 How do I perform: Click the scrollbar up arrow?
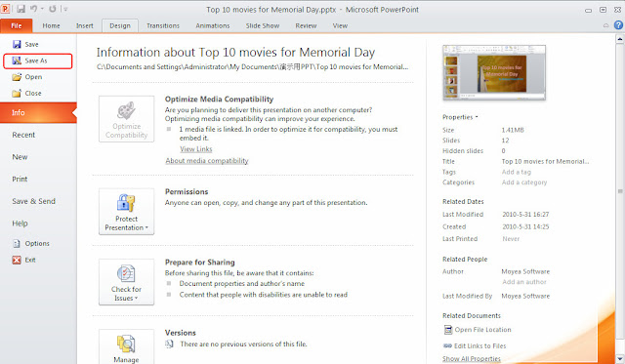(x=620, y=39)
